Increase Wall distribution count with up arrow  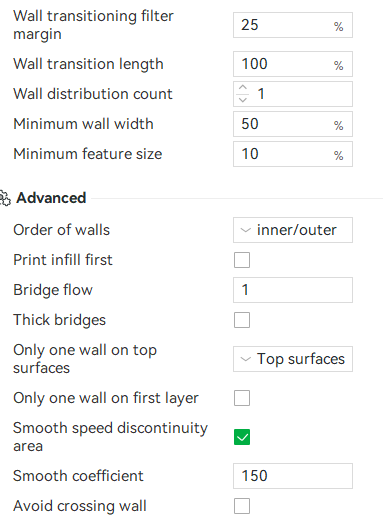[x=243, y=88]
